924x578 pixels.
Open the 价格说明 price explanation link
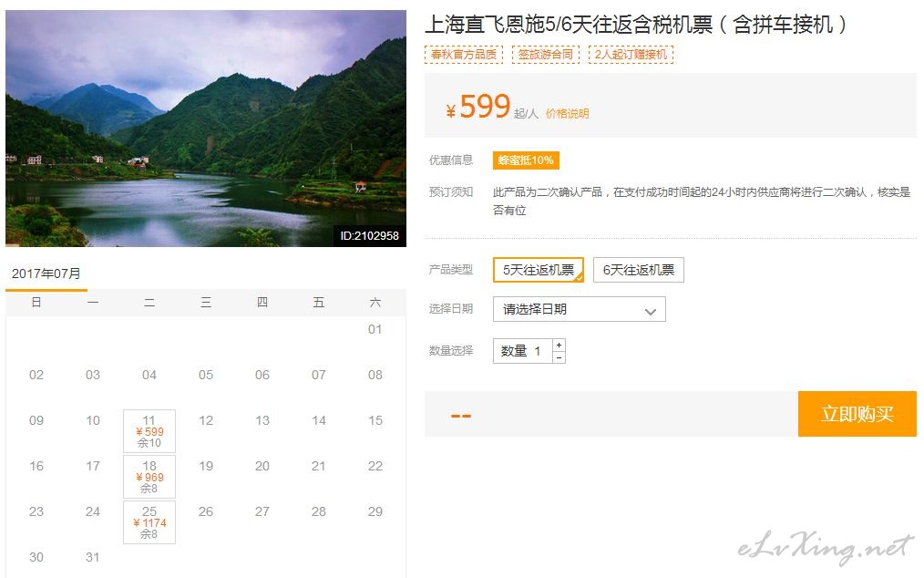[567, 113]
